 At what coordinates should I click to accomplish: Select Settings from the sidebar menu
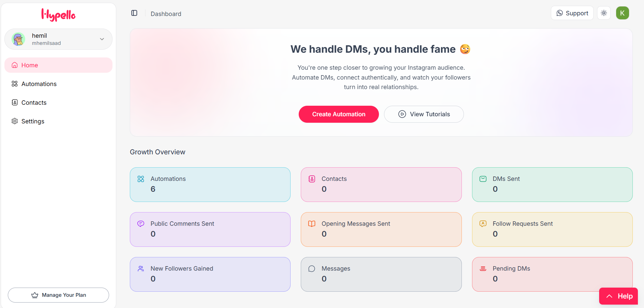[x=33, y=121]
